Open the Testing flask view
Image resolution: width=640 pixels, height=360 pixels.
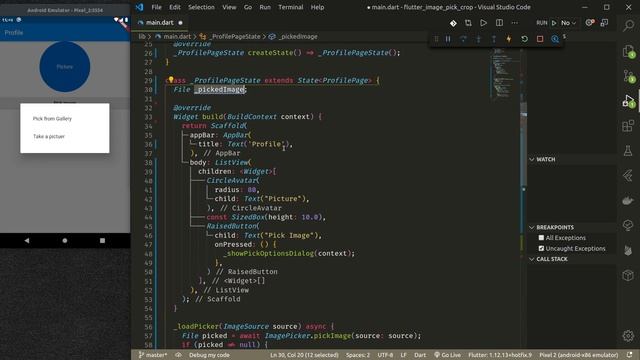(x=628, y=151)
